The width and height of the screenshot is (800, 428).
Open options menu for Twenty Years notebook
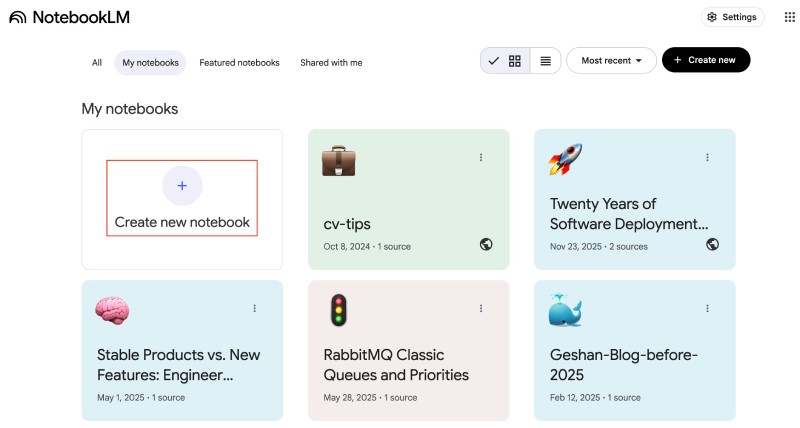click(x=707, y=158)
